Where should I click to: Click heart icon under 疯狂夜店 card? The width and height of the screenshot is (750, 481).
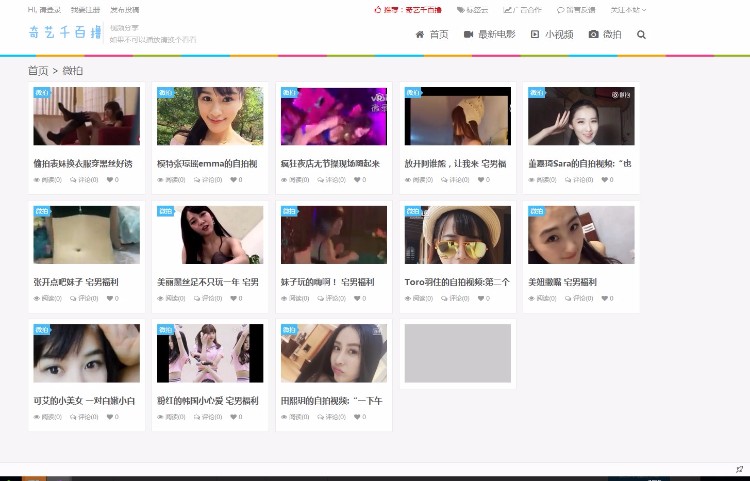[357, 180]
